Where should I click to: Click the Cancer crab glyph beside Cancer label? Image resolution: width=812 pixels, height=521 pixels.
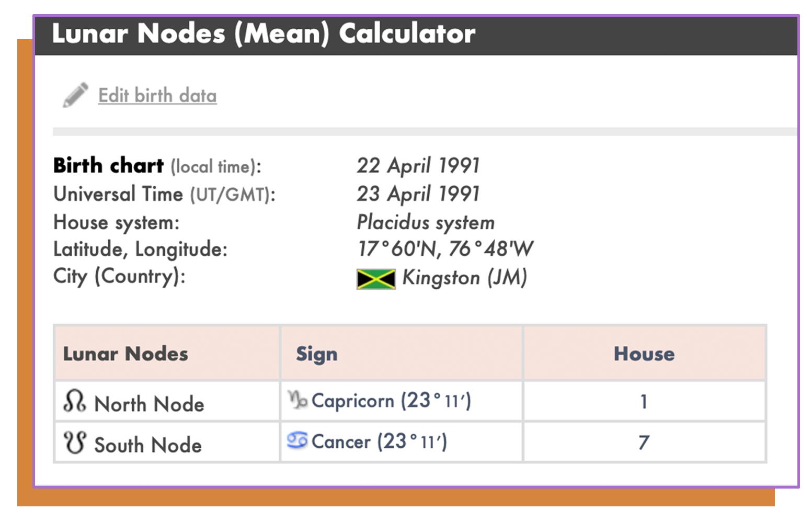[x=298, y=441]
